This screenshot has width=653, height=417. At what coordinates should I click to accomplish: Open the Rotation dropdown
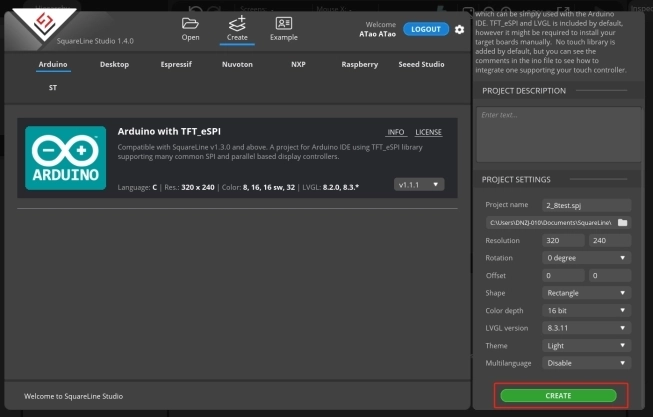point(587,258)
